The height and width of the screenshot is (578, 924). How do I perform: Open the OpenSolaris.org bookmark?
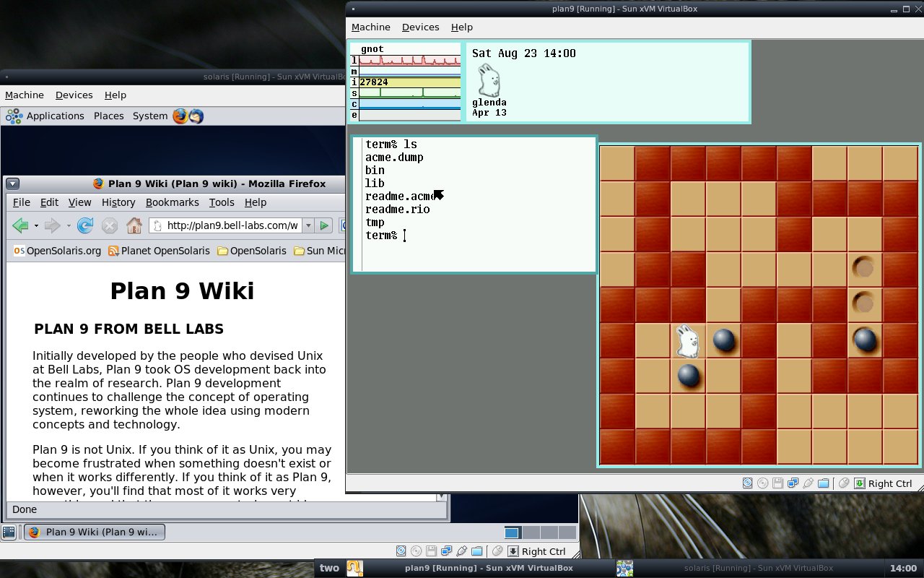point(58,251)
